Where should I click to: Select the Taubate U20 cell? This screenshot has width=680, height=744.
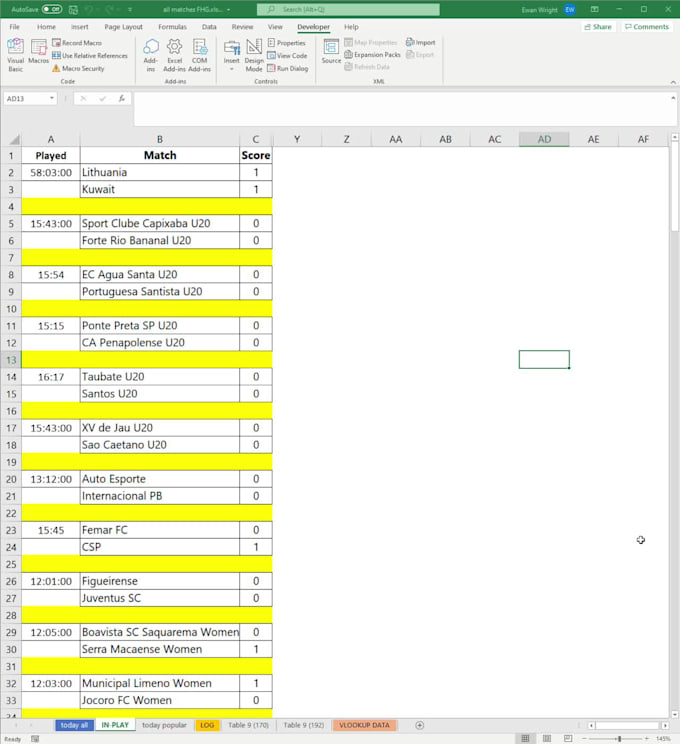click(x=160, y=377)
